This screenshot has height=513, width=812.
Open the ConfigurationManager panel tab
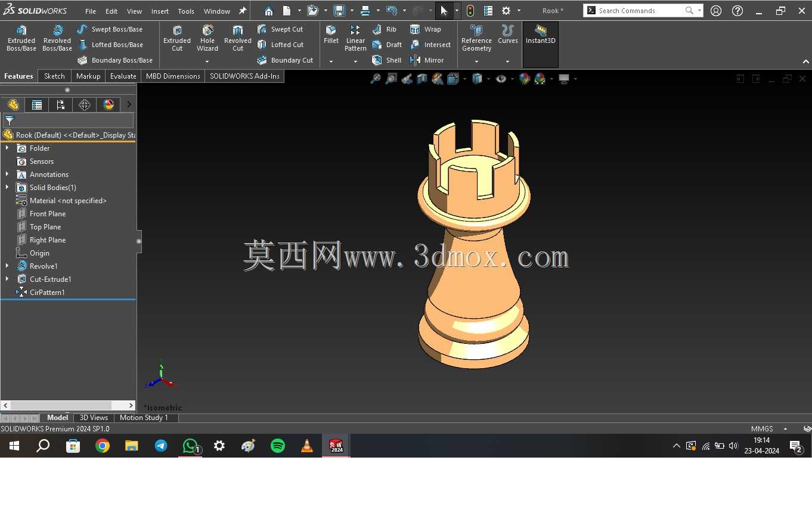(x=61, y=105)
